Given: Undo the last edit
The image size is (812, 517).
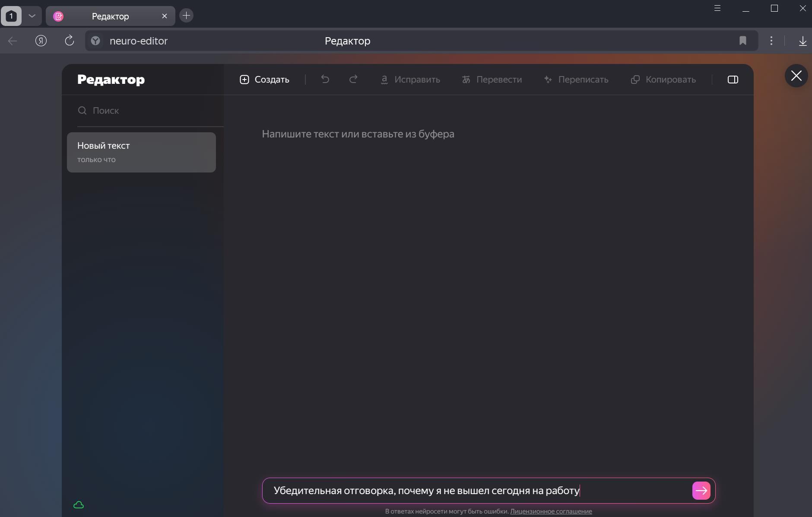Looking at the screenshot, I should (325, 79).
